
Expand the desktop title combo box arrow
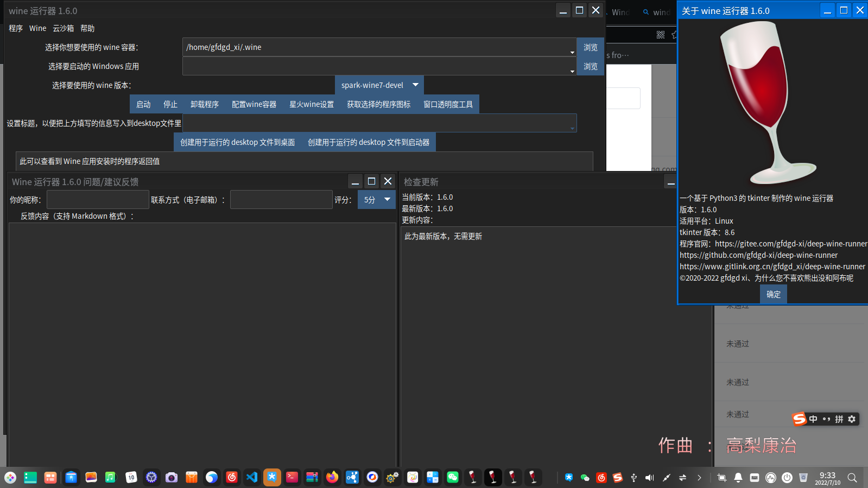[572, 128]
